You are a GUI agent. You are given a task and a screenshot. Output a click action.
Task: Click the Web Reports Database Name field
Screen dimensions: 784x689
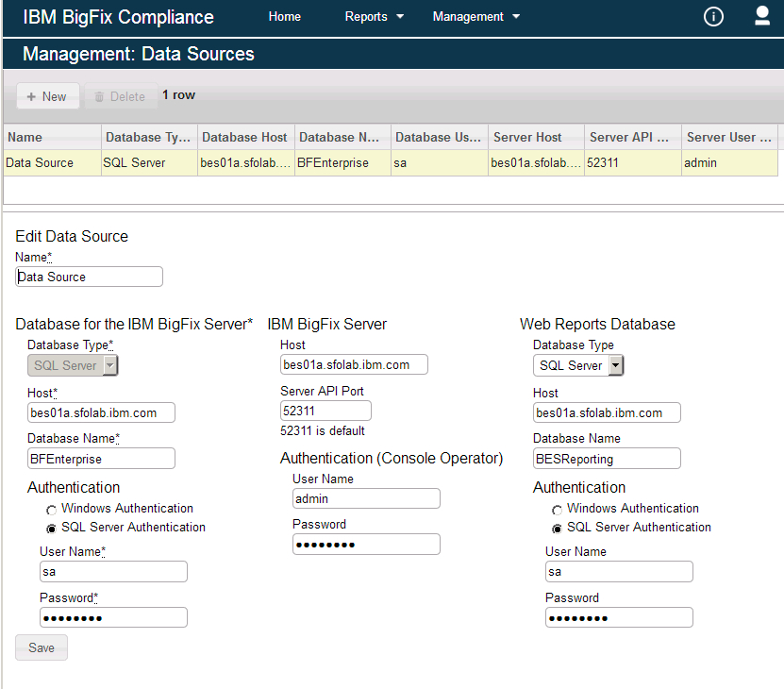pos(607,459)
